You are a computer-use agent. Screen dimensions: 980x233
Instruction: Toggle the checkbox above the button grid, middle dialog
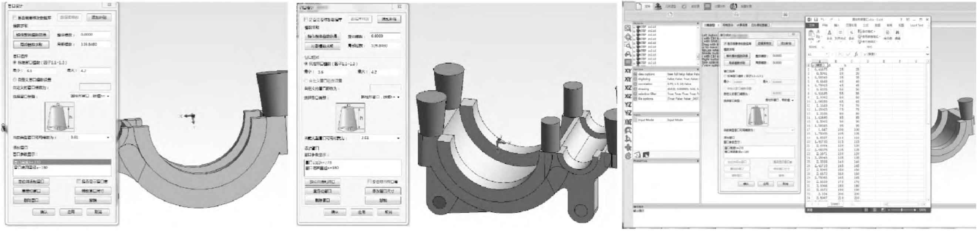(x=370, y=182)
